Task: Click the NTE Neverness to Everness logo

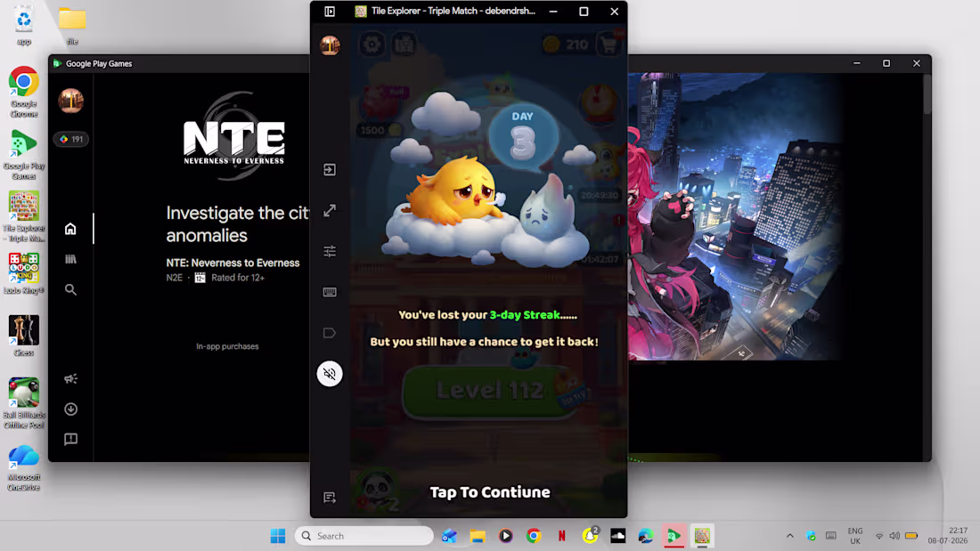Action: pos(234,137)
